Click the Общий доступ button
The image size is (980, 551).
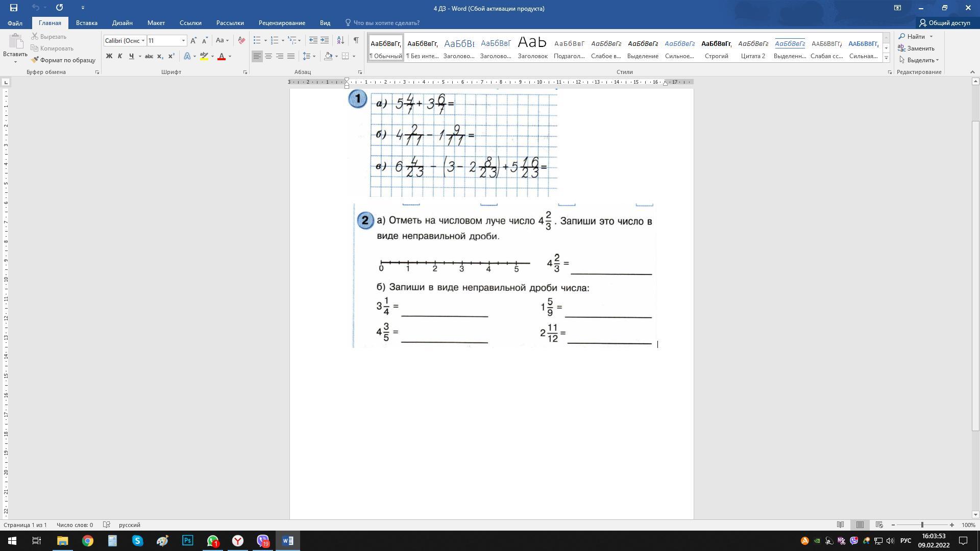tap(944, 23)
